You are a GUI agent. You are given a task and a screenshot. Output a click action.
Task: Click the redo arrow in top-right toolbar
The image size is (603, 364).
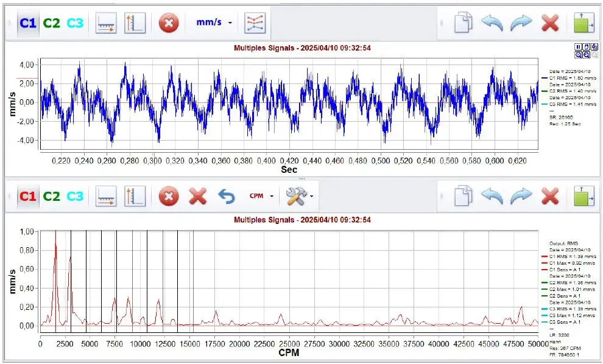pyautogui.click(x=521, y=23)
